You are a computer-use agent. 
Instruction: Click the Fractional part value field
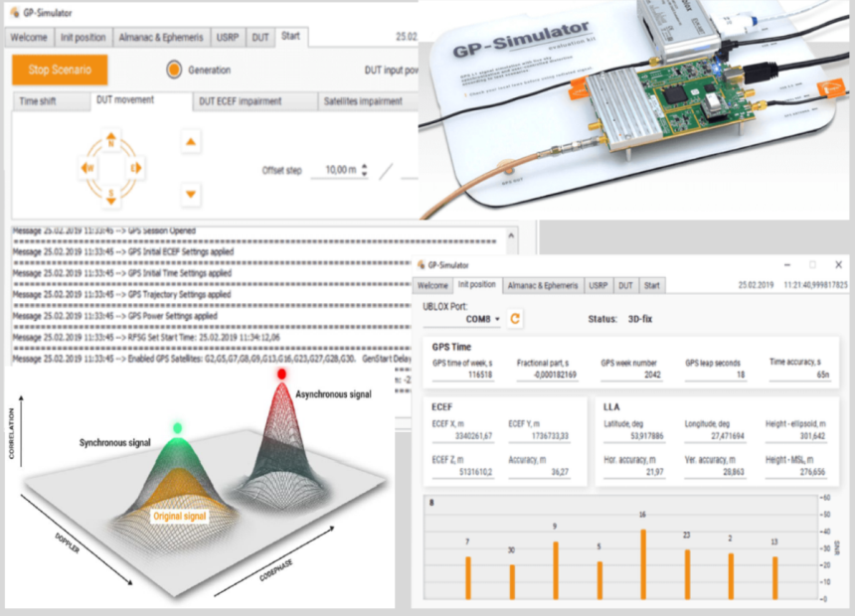547,375
